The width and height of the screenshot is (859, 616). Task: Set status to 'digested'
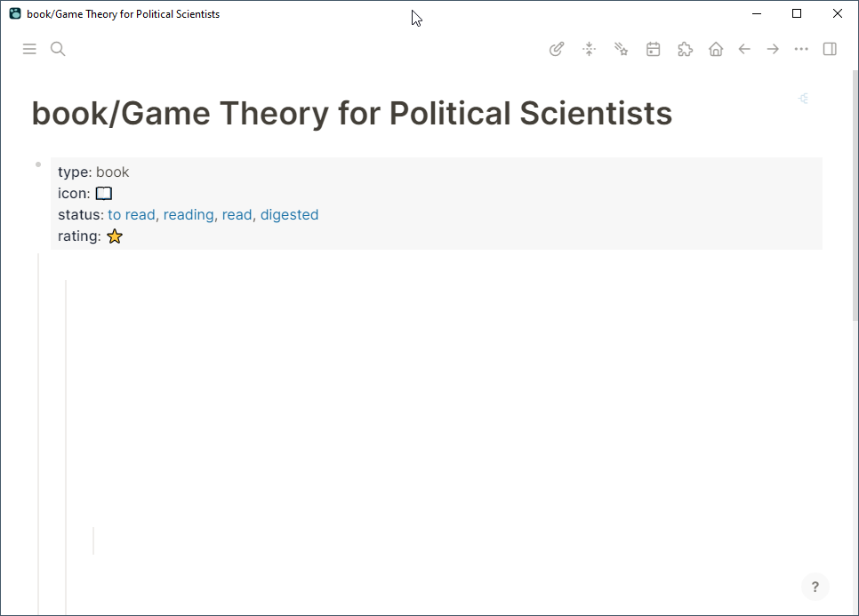tap(289, 214)
